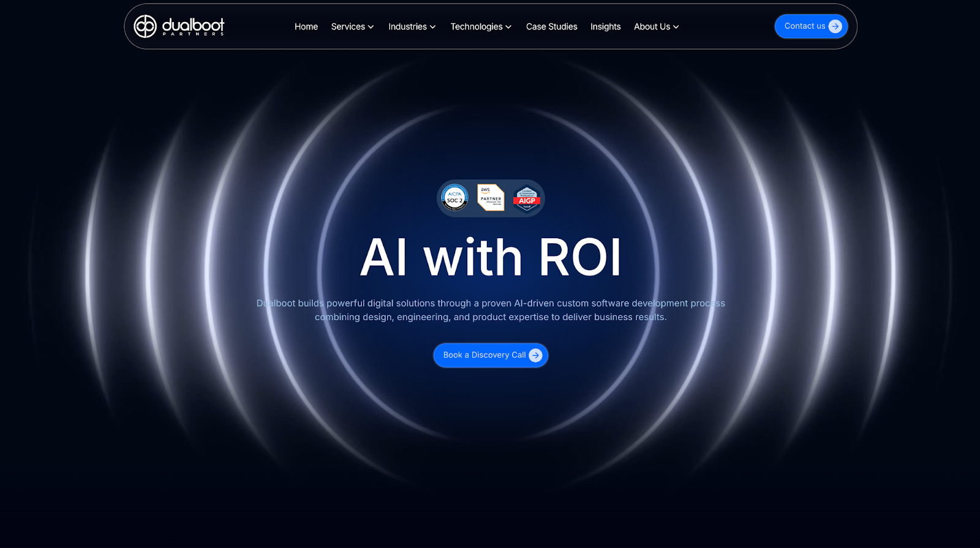Expand the Technologies dropdown chevron
Viewport: 980px width, 548px height.
[x=508, y=27]
